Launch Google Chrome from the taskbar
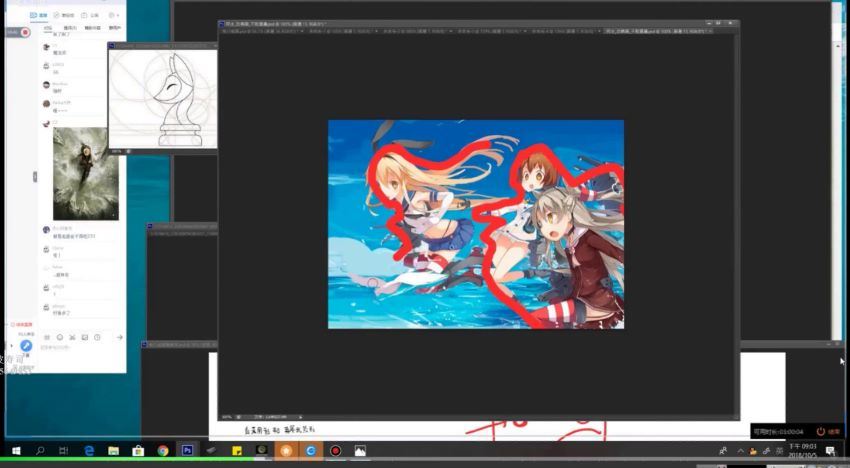Image resolution: width=850 pixels, height=468 pixels. point(163,451)
